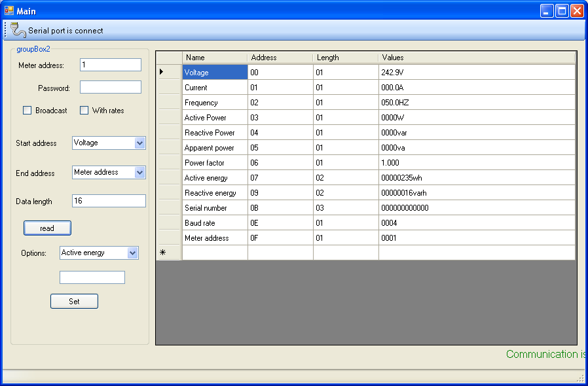Click the empty Name cell in new row

tap(215, 253)
